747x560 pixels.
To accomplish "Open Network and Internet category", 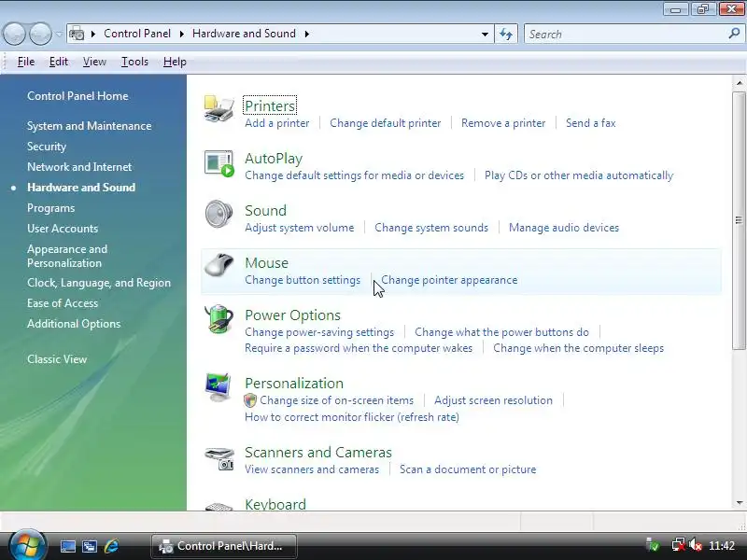I will tap(79, 167).
